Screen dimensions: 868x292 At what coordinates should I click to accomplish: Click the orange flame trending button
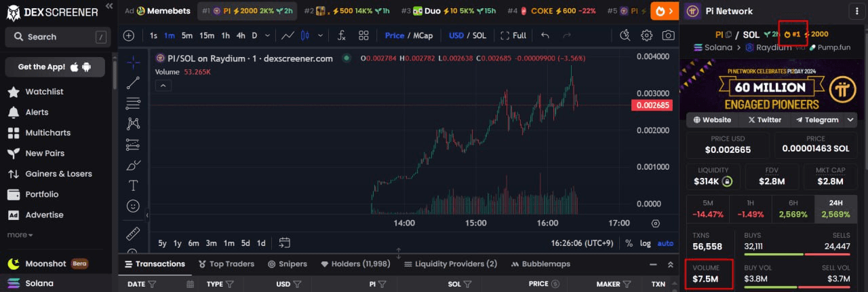(x=665, y=11)
